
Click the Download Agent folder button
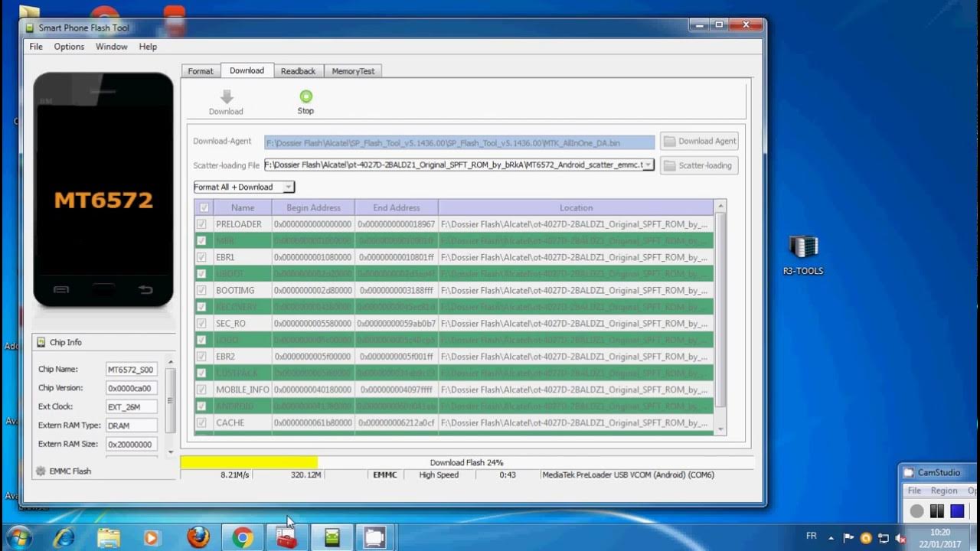point(700,141)
